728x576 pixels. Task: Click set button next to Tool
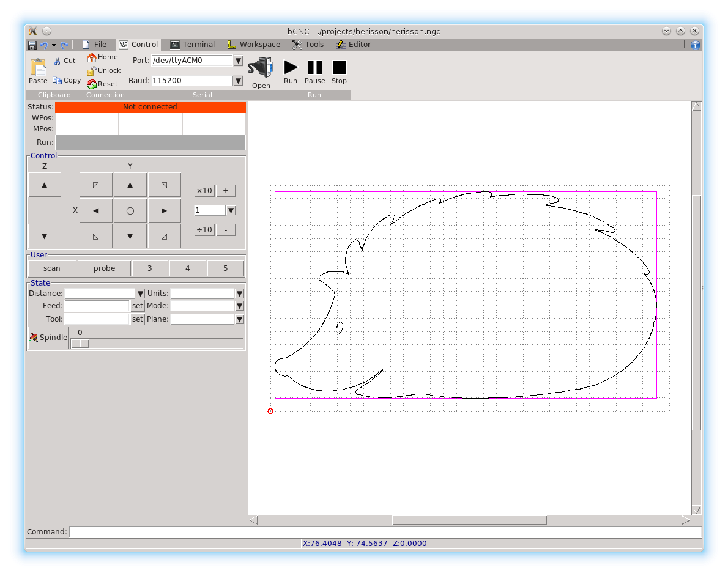click(x=138, y=319)
